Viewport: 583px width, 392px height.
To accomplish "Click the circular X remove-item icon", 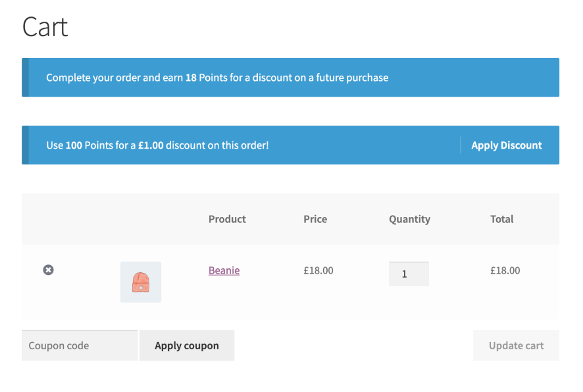I will [x=47, y=270].
